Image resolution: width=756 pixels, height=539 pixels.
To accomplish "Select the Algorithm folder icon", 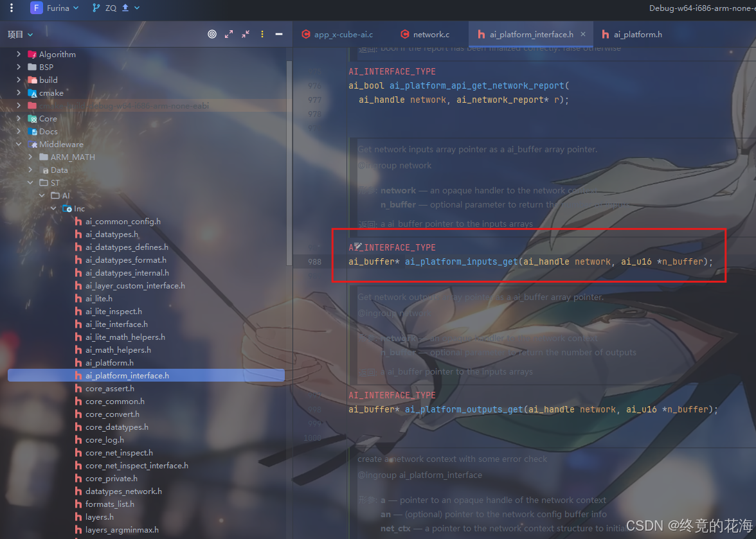I will click(x=32, y=55).
